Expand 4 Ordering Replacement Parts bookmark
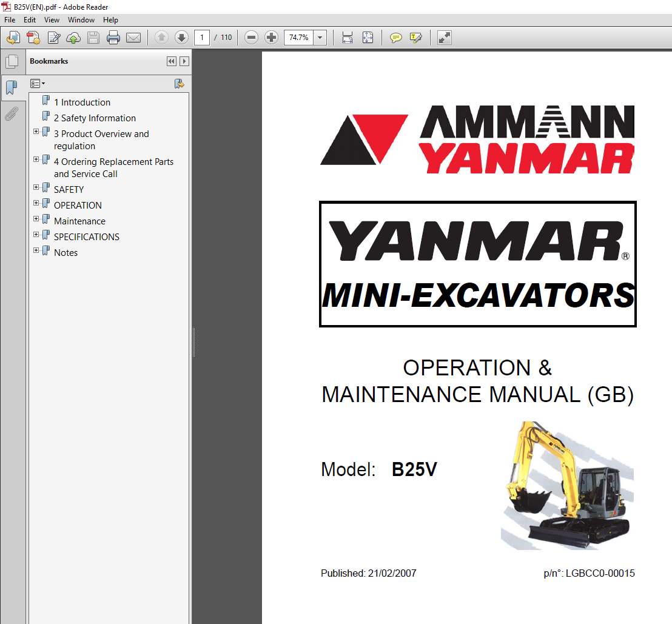Screen dimensions: 672x624 tap(36, 159)
